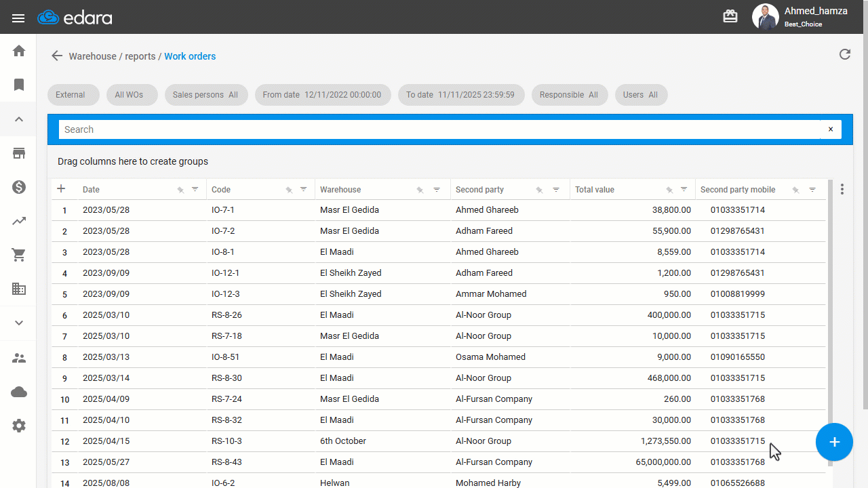The height and width of the screenshot is (488, 868).
Task: Pin the Total value column
Action: [669, 190]
